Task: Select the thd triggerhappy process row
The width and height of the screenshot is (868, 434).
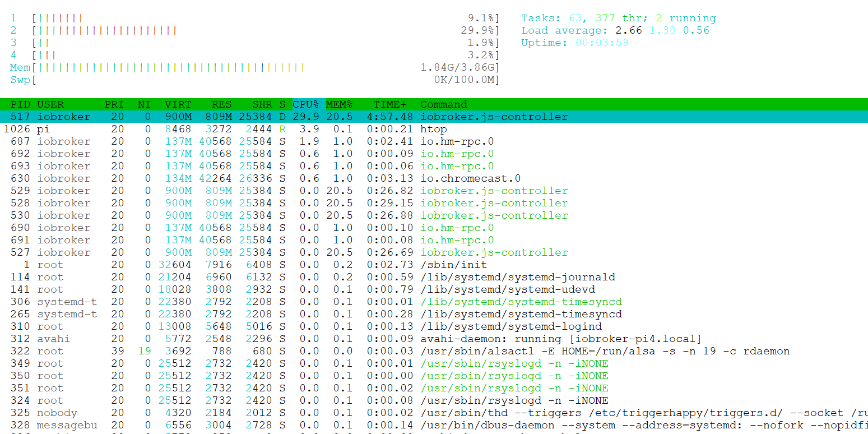Action: click(434, 413)
